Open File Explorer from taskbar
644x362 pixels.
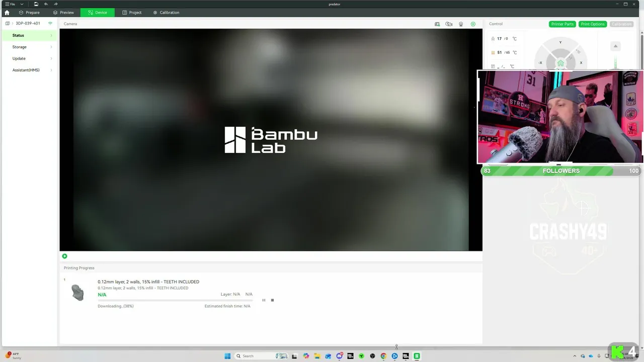coord(317,356)
